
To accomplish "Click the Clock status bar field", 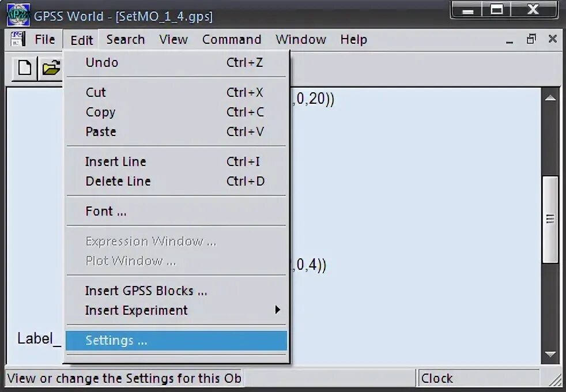I will click(x=478, y=378).
